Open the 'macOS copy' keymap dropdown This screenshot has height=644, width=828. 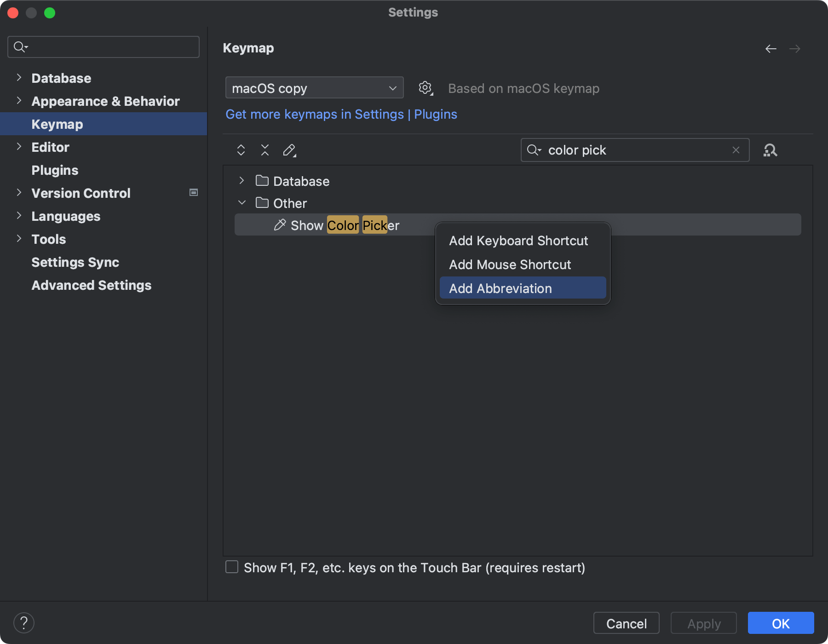314,88
